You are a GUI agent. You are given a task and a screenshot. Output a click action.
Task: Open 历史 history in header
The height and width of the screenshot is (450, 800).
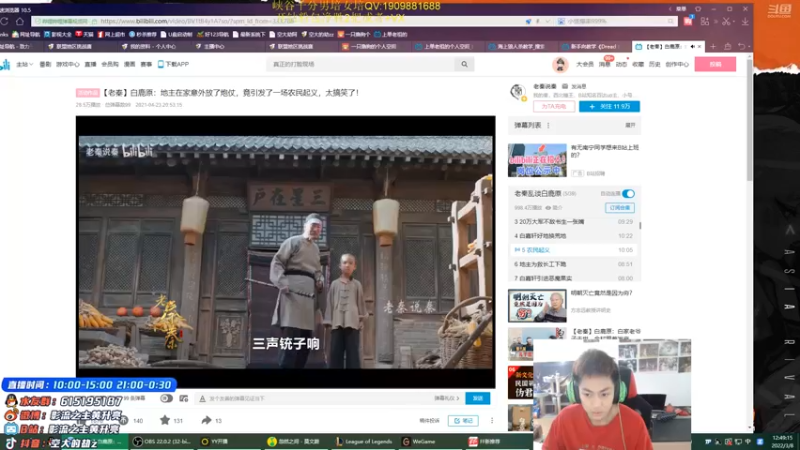click(655, 64)
